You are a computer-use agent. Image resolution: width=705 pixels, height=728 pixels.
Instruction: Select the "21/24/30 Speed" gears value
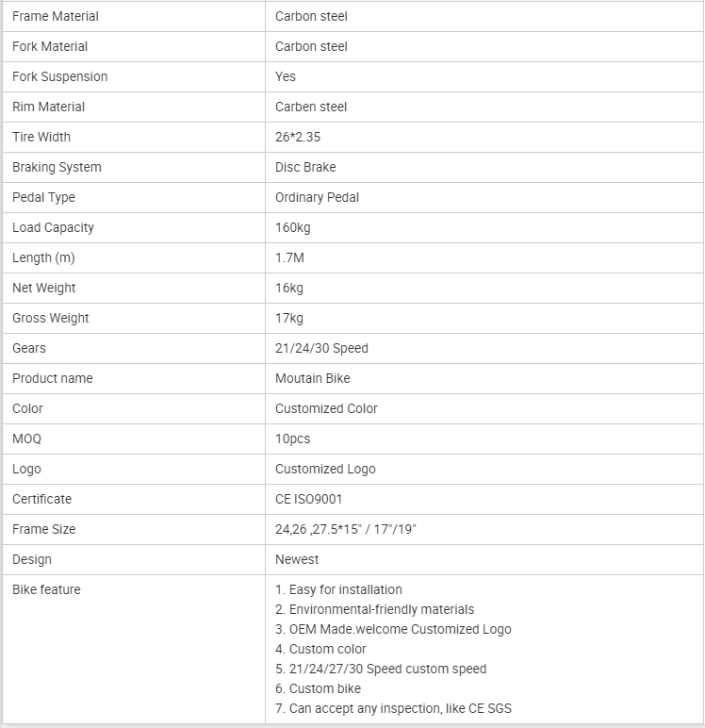[x=321, y=348]
